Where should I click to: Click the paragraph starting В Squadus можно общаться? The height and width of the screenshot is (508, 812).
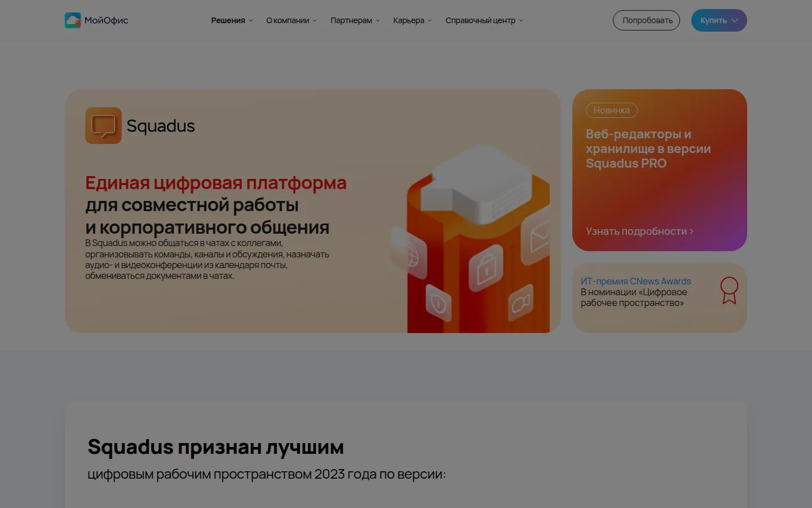point(207,260)
